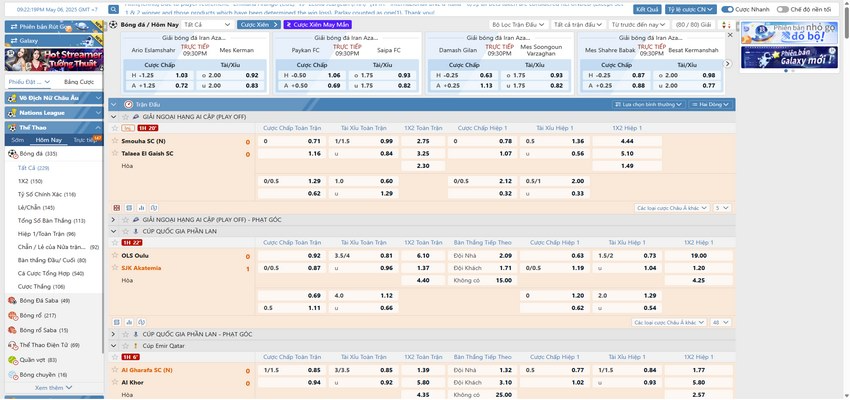
Task: Click the Bóng rổ basketball icon
Action: coord(12,315)
